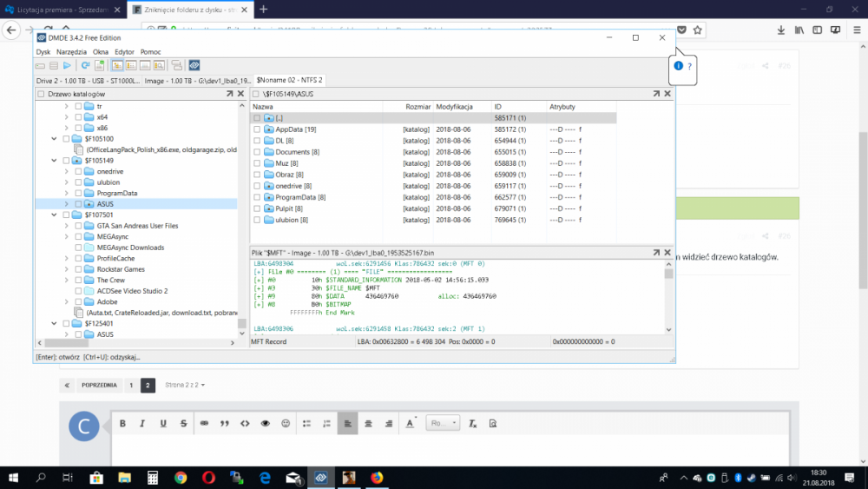The image size is (868, 489).
Task: Close the Drzewo katalogów panel
Action: pyautogui.click(x=242, y=93)
